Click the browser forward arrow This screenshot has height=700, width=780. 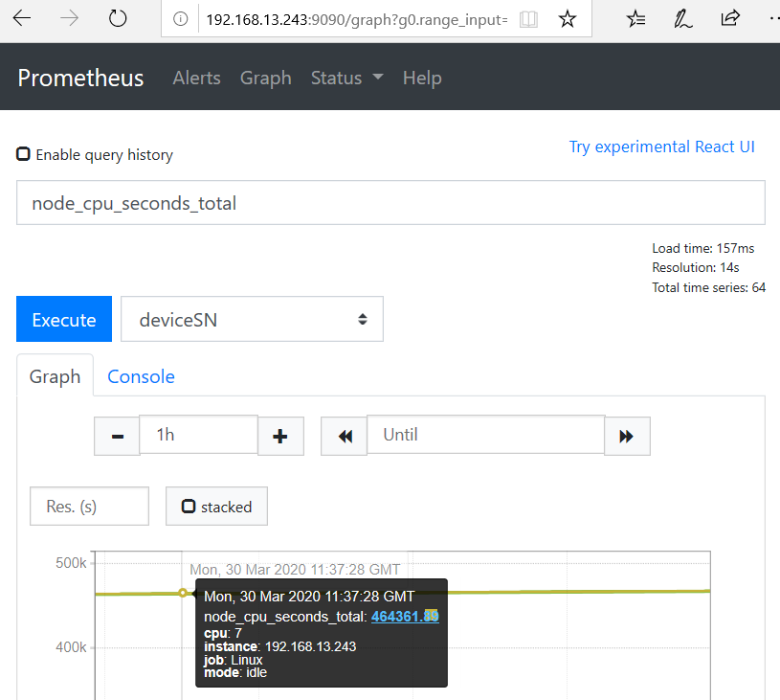click(69, 18)
